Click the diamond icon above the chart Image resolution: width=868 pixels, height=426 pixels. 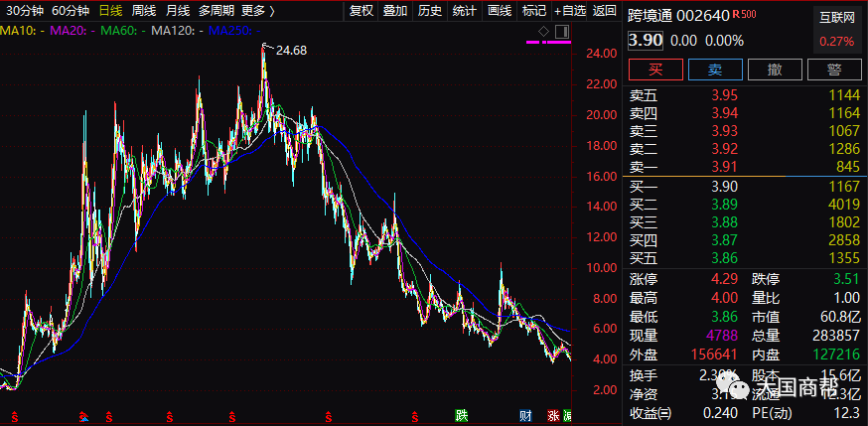tap(543, 31)
